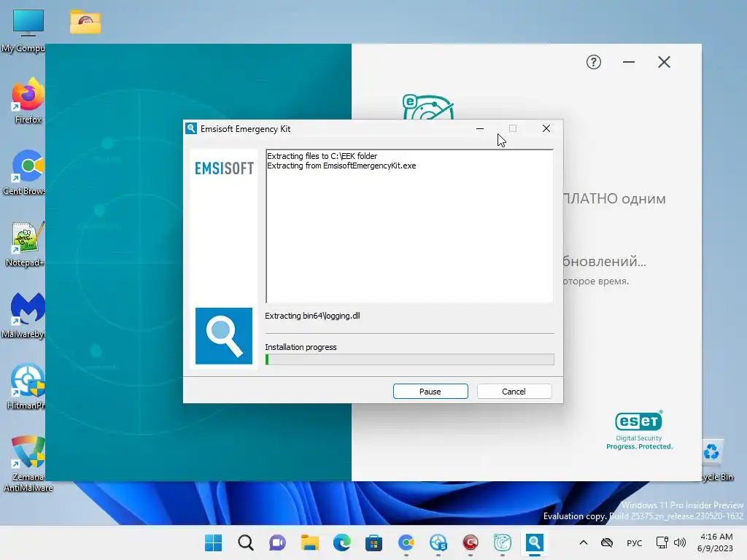Screen dimensions: 747x560
Task: Open My Computer desktop icon
Action: coord(28,30)
